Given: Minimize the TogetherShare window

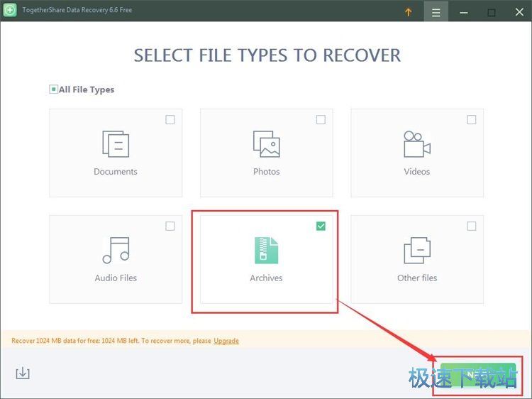Looking at the screenshot, I should tap(463, 12).
